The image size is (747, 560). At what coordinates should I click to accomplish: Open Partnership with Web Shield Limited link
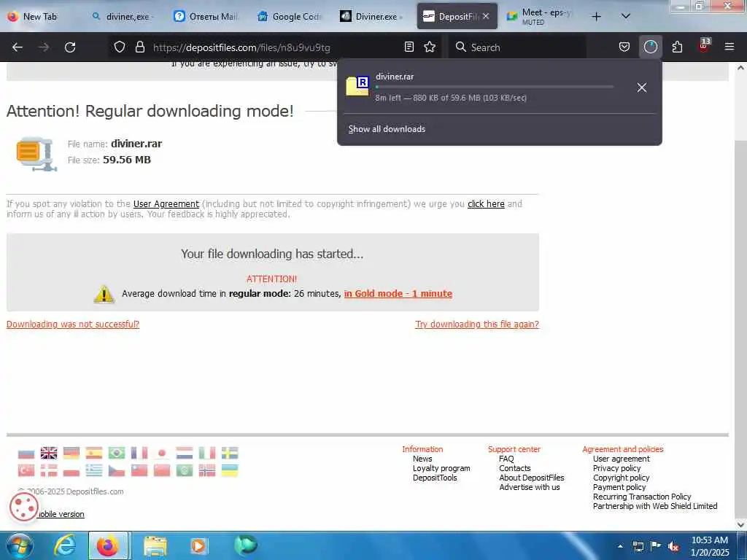[655, 506]
